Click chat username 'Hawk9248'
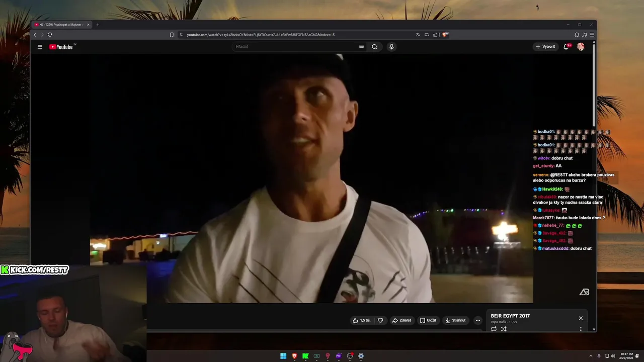Screen dimensions: 644x362 [x=552, y=189]
